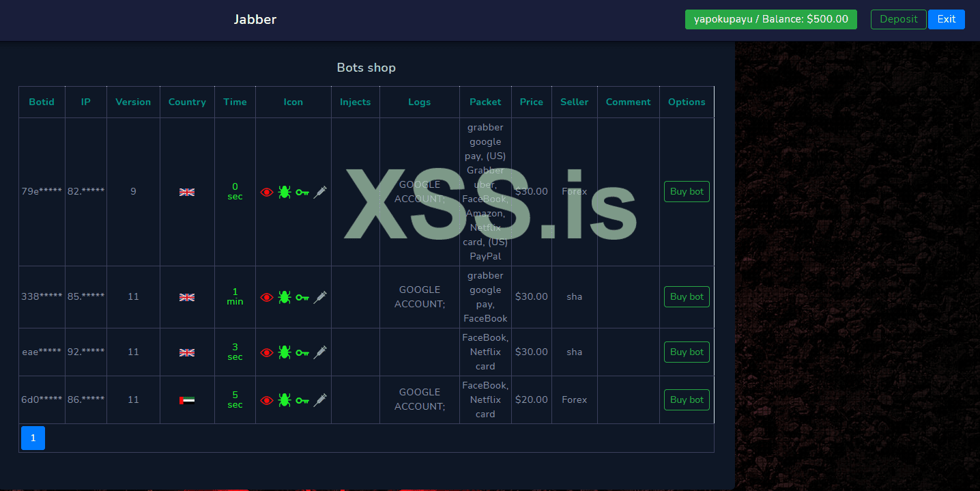Viewport: 980px width, 491px height.
Task: Click Buy bot for row 79e*****
Action: click(x=687, y=192)
